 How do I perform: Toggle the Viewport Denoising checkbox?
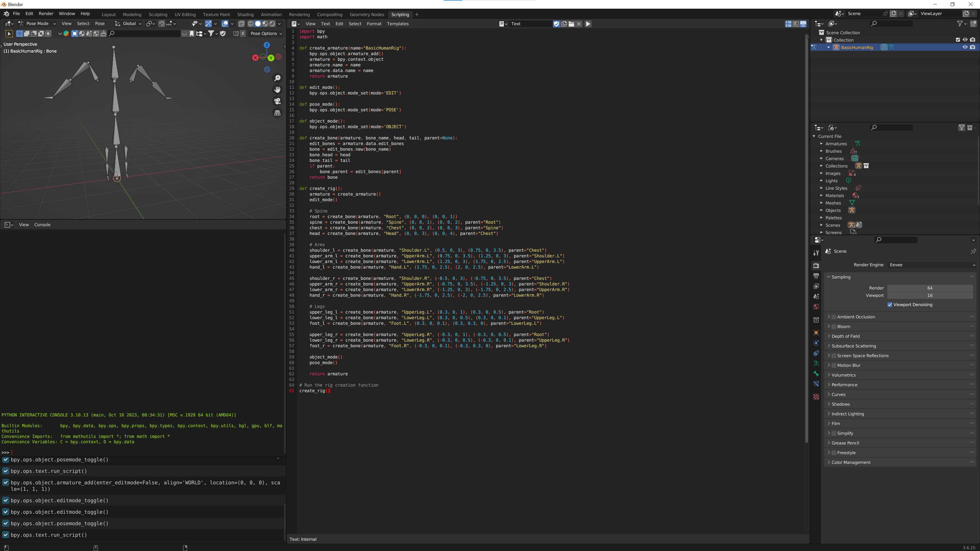coord(890,305)
